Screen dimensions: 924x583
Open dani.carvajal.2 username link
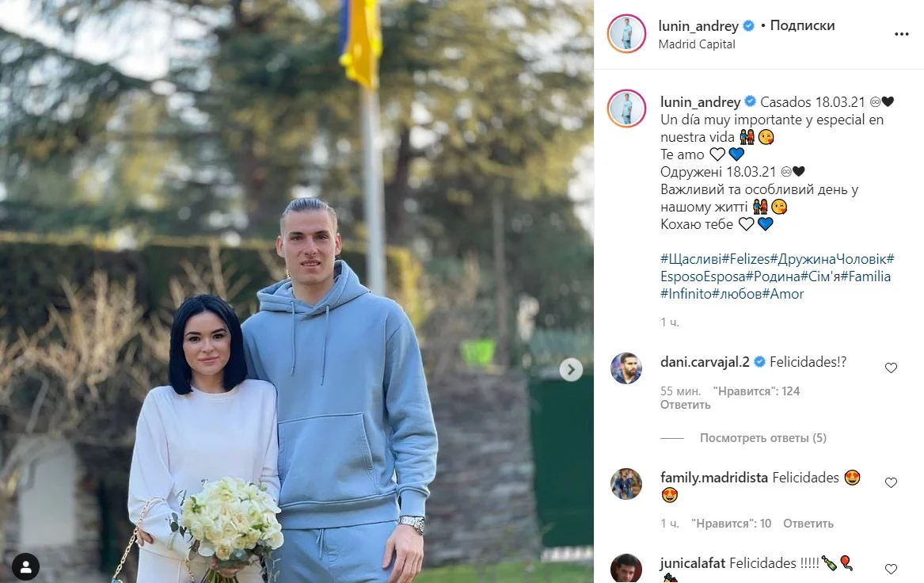(x=705, y=362)
